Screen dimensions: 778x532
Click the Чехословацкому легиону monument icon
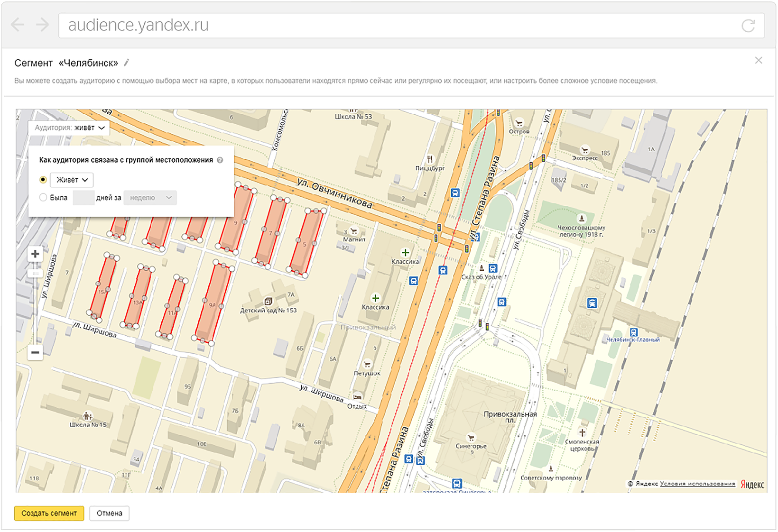[582, 219]
